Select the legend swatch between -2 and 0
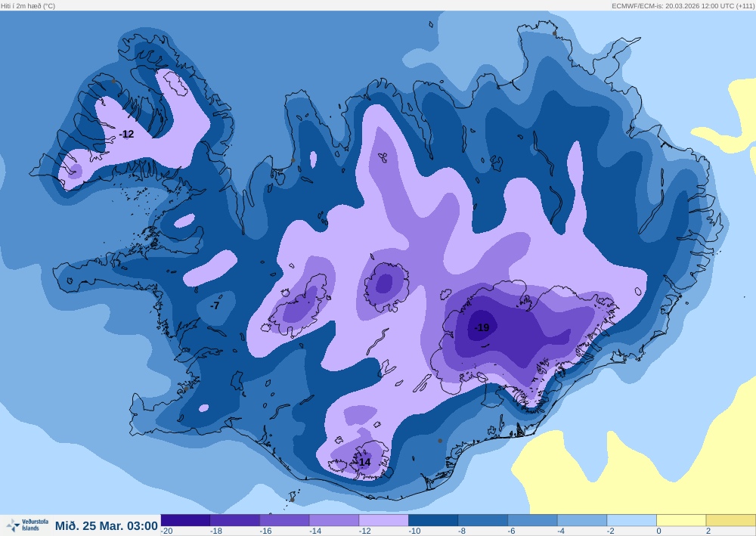 click(x=632, y=520)
